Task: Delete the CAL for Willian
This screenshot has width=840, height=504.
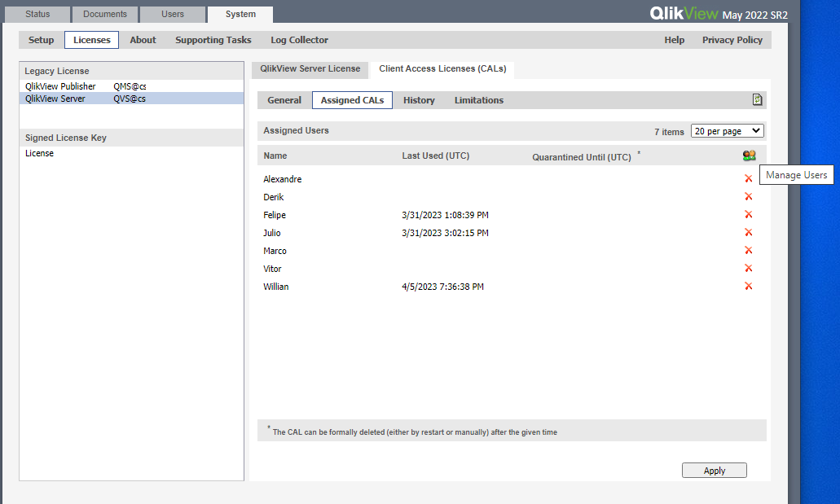Action: pos(749,286)
